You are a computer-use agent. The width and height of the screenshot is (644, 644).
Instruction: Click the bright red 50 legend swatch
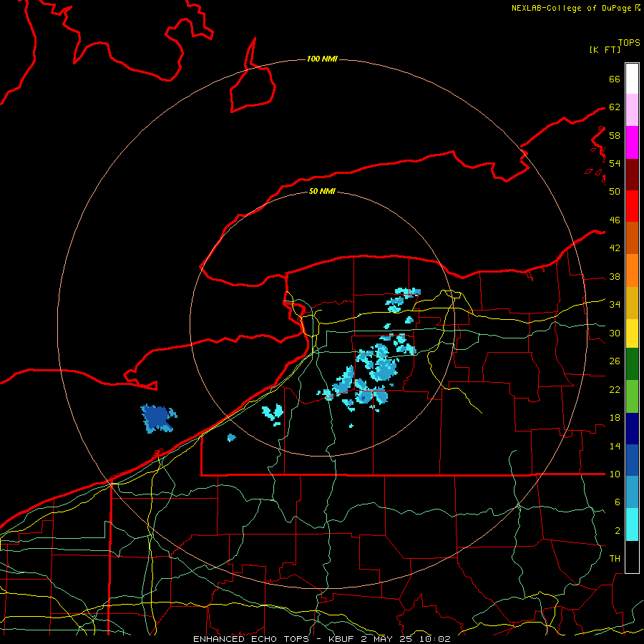632,206
